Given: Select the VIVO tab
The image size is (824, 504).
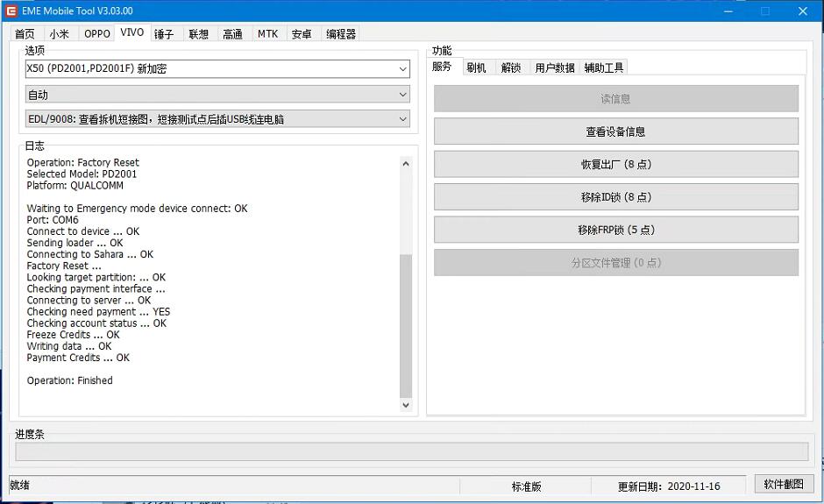Looking at the screenshot, I should pos(131,32).
